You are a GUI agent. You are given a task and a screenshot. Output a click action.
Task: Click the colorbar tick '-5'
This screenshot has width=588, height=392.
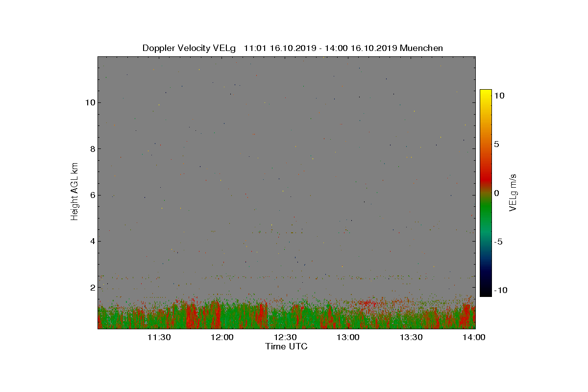point(498,242)
